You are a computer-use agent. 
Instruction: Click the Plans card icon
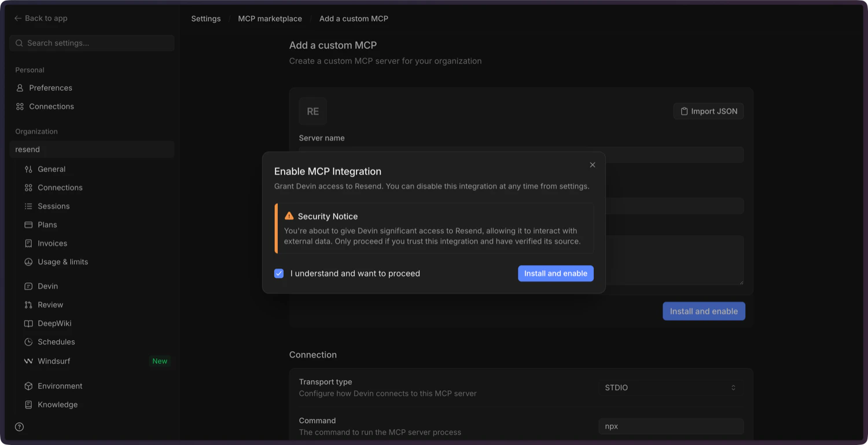pyautogui.click(x=28, y=225)
